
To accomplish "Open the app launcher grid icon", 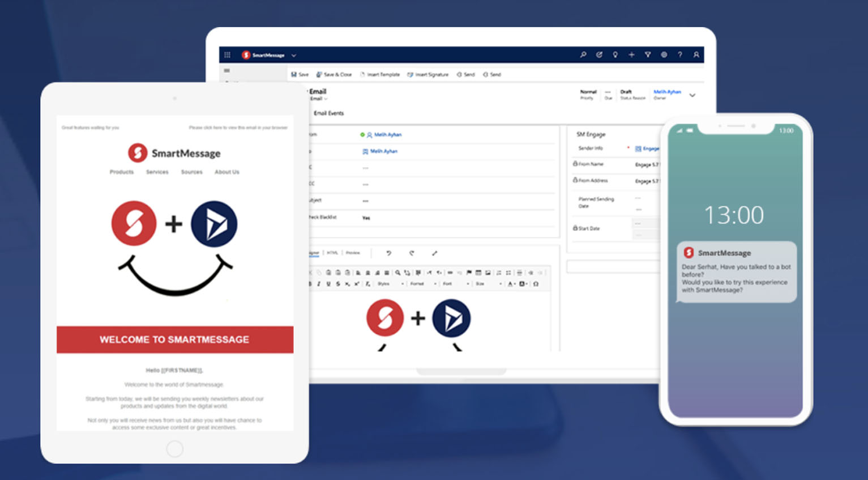I will tap(227, 55).
